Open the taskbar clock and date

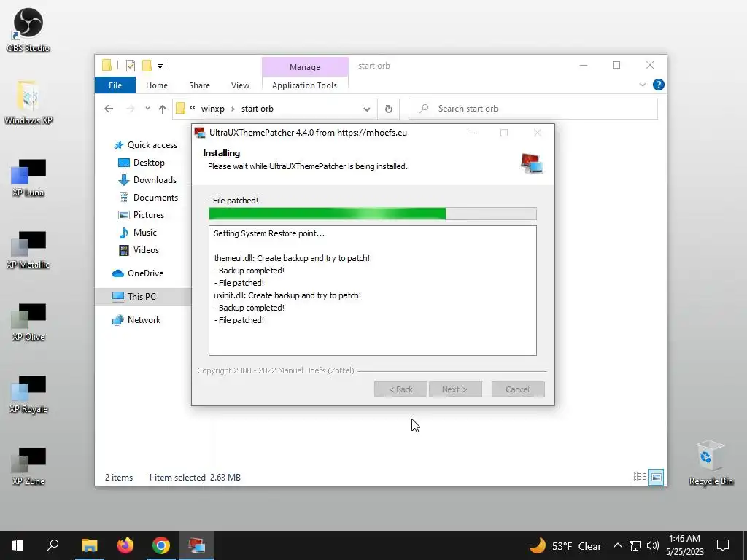pyautogui.click(x=684, y=545)
